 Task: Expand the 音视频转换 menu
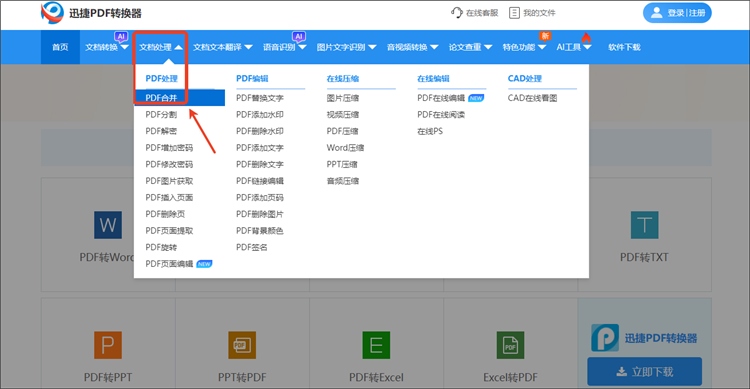[x=412, y=47]
